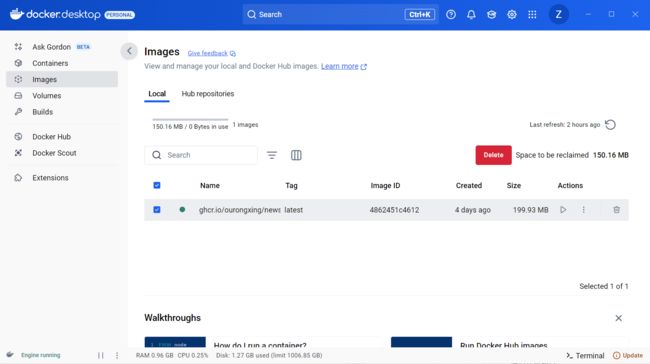Pause the Docker engine
The height and width of the screenshot is (364, 650).
pos(101,355)
